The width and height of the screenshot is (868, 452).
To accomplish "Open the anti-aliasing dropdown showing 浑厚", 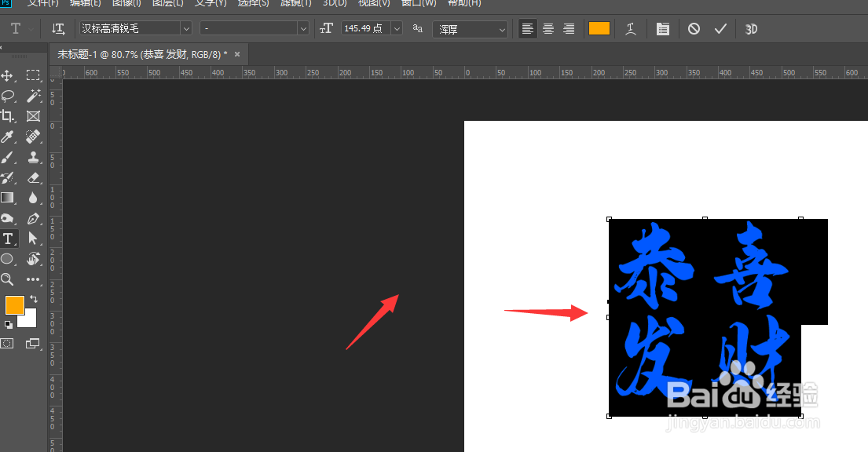I will [470, 29].
